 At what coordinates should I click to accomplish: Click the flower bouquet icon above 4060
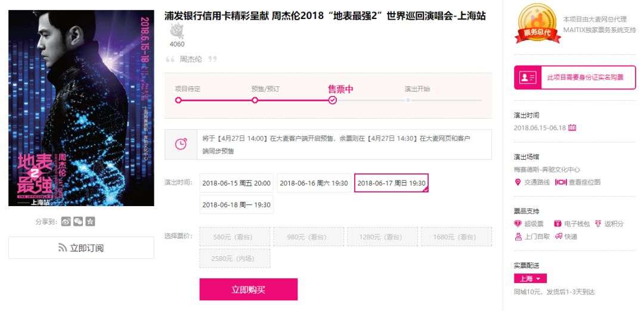[177, 31]
